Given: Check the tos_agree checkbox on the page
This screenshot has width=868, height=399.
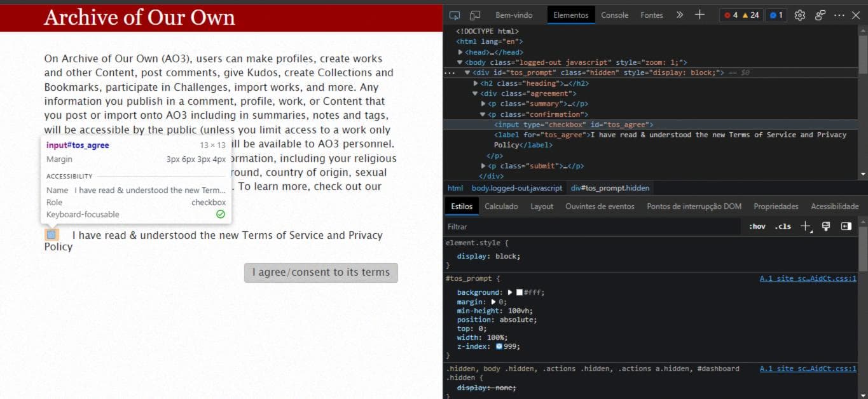Looking at the screenshot, I should pyautogui.click(x=52, y=234).
